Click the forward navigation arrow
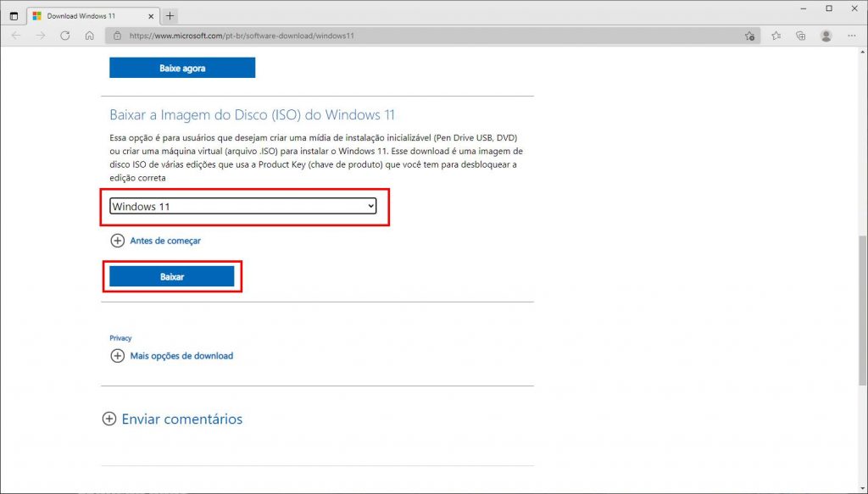This screenshot has width=868, height=494. coord(40,36)
